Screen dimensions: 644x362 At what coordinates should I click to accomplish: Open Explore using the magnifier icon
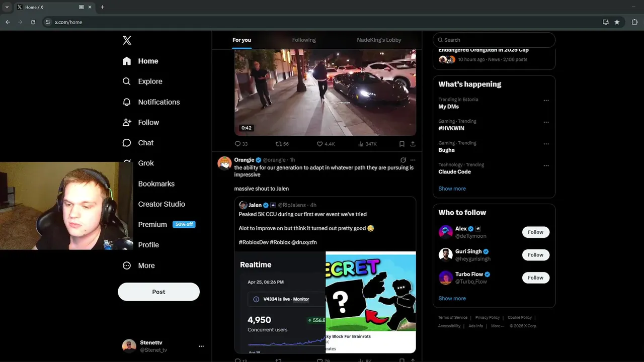pos(127,81)
